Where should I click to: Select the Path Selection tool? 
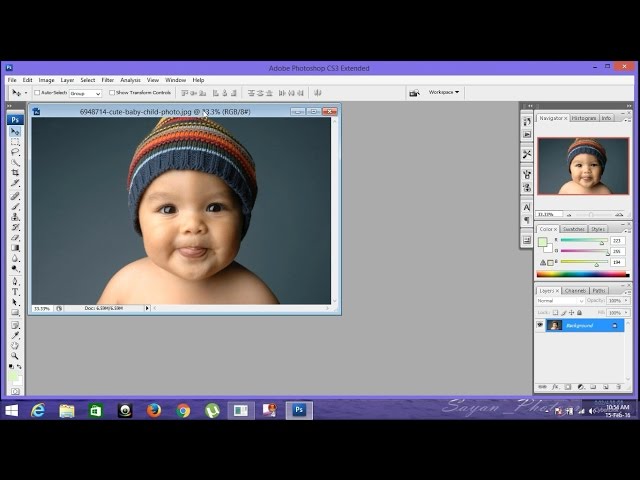click(15, 302)
